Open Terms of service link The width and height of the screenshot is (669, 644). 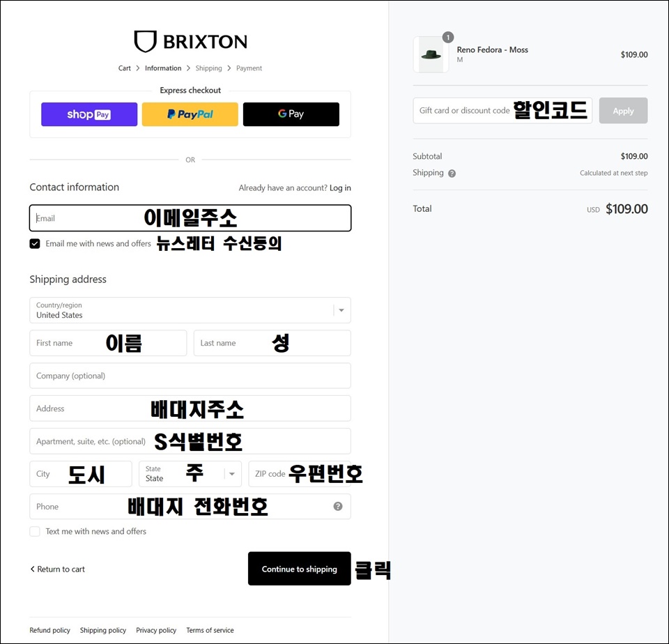pyautogui.click(x=210, y=630)
